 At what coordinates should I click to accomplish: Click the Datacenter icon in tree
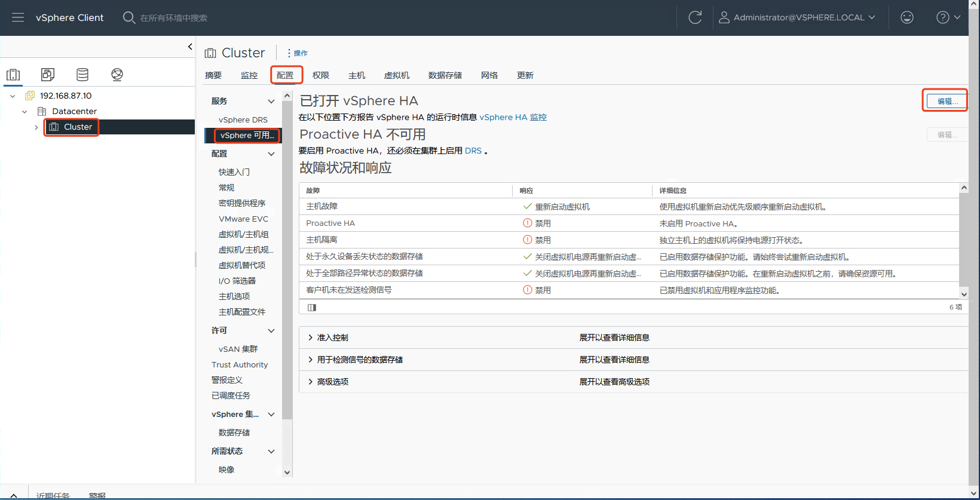point(42,111)
